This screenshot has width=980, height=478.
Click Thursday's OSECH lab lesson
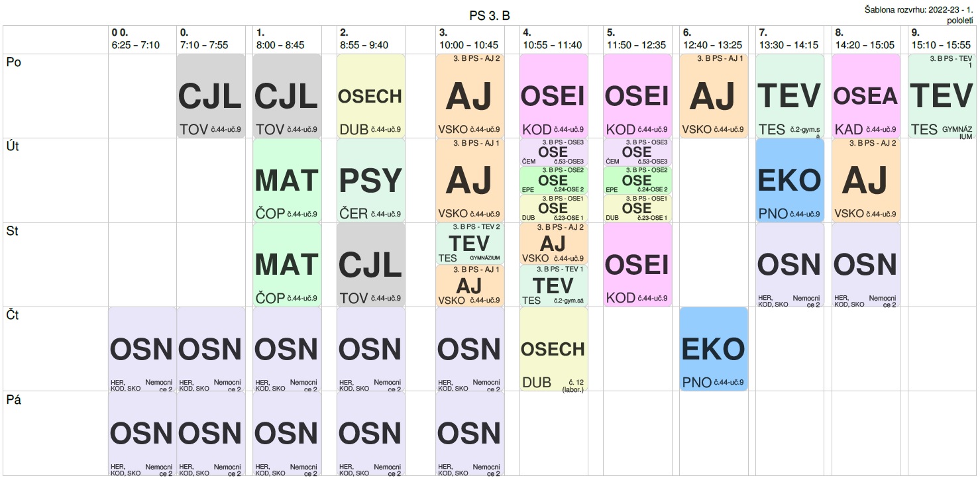[x=553, y=349]
